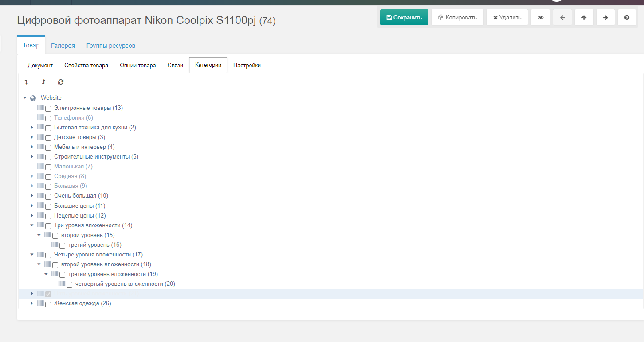Open the Документ sub-tab

[x=40, y=65]
